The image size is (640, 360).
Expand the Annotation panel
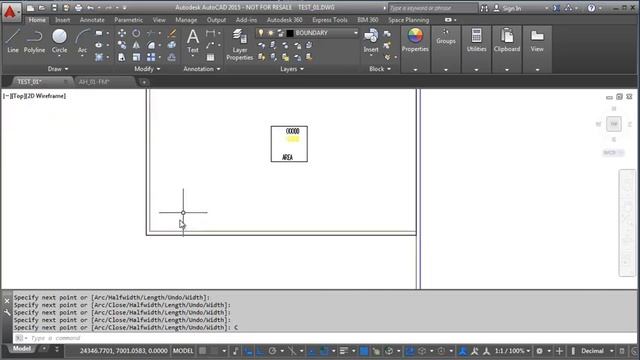202,69
